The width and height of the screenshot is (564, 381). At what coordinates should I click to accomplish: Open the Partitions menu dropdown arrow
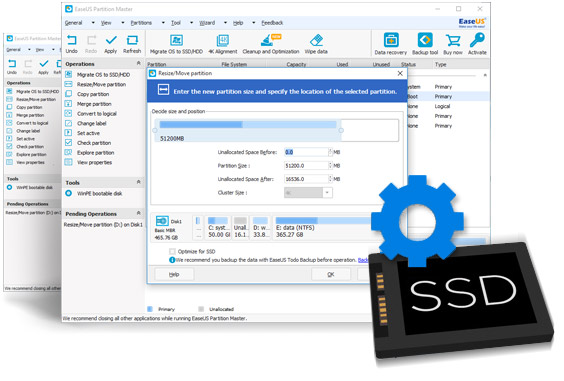point(163,23)
